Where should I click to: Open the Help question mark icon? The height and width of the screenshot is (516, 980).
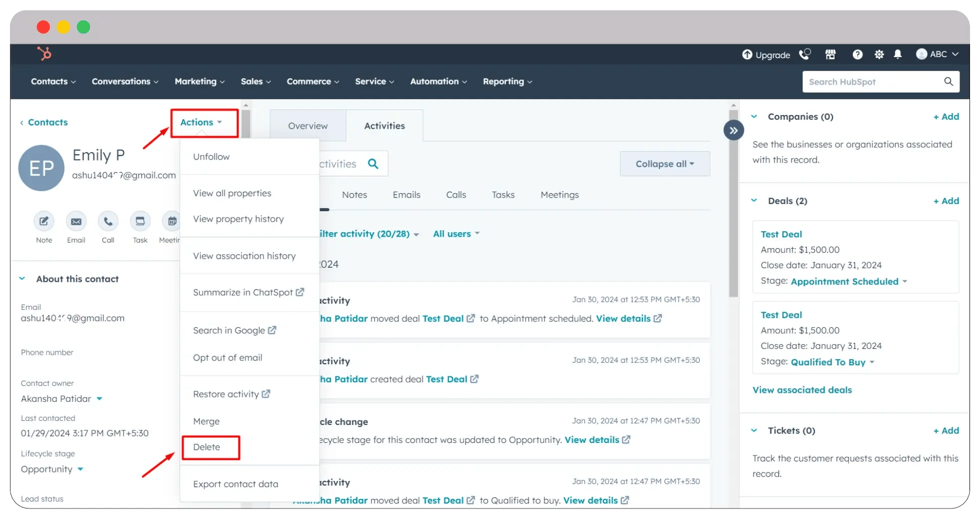pyautogui.click(x=857, y=55)
